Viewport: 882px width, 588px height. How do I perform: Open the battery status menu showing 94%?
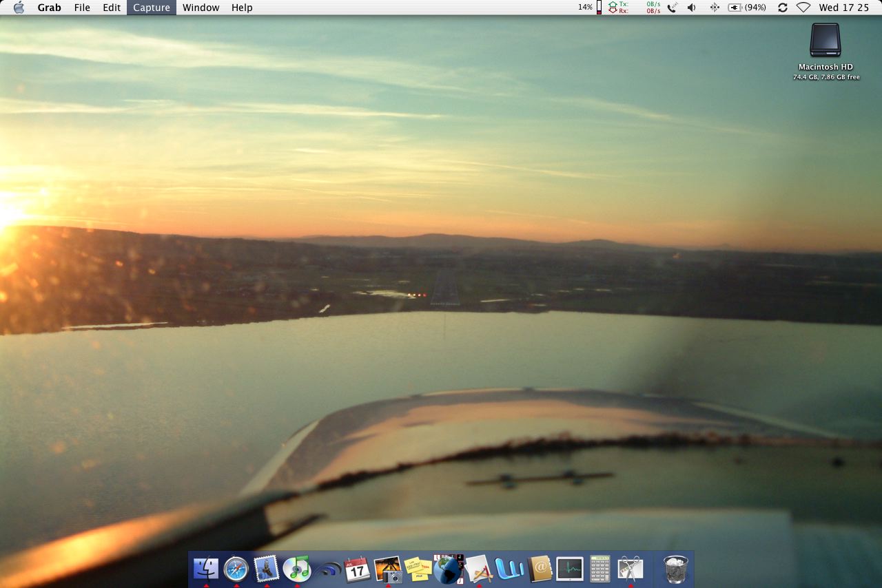point(748,8)
